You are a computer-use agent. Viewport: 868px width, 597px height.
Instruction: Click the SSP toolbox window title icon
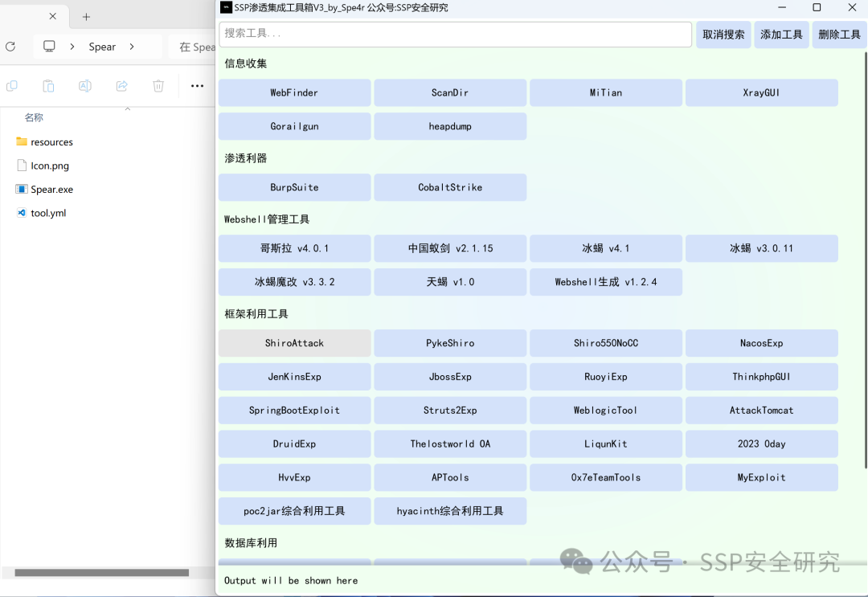pyautogui.click(x=226, y=7)
